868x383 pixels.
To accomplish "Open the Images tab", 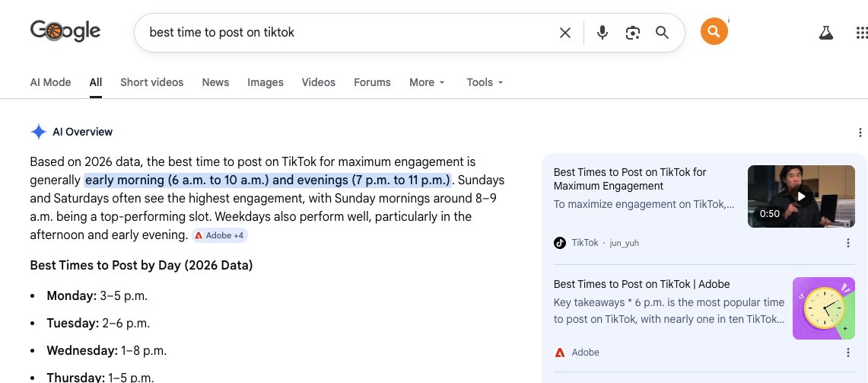I will tap(265, 82).
